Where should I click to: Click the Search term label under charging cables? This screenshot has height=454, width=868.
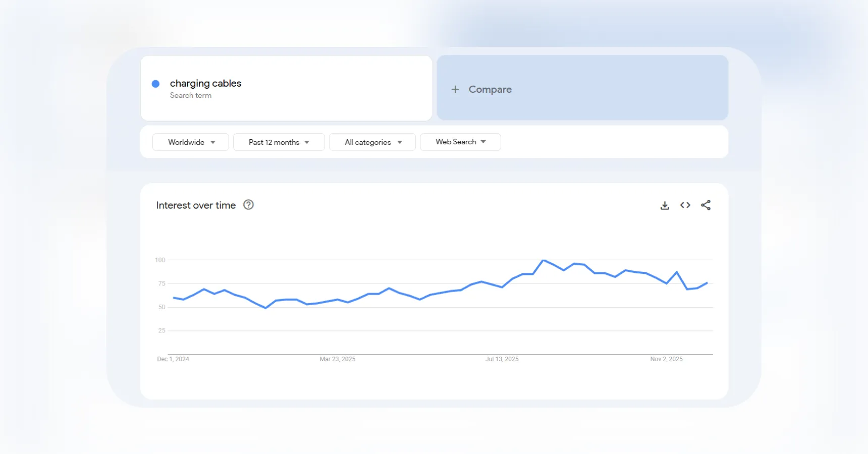(191, 95)
